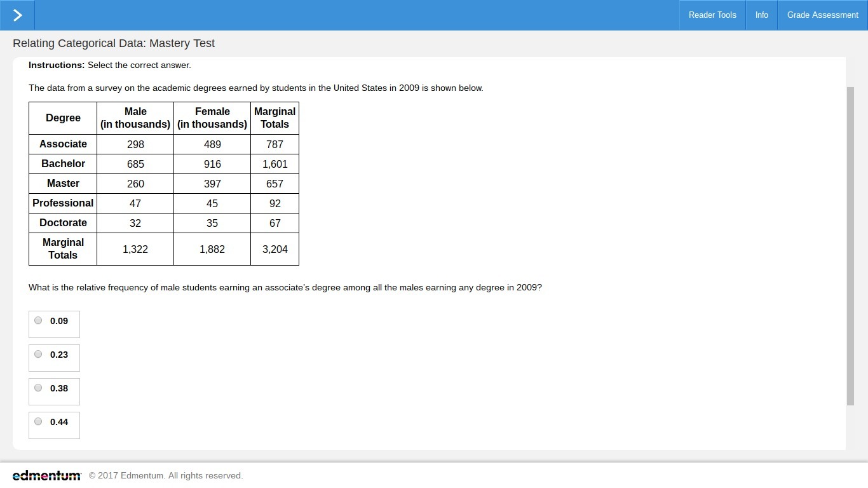Open Reader Tools menu
The height and width of the screenshot is (488, 868).
712,15
